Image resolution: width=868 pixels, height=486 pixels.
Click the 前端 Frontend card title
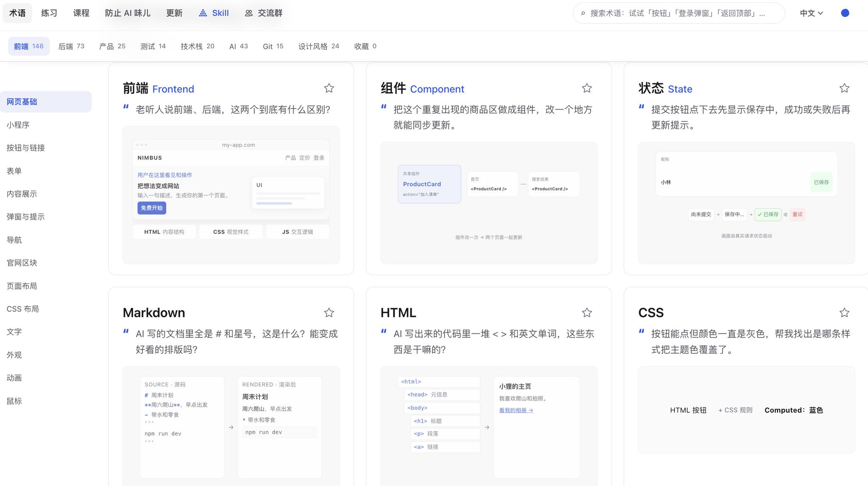[x=159, y=89]
